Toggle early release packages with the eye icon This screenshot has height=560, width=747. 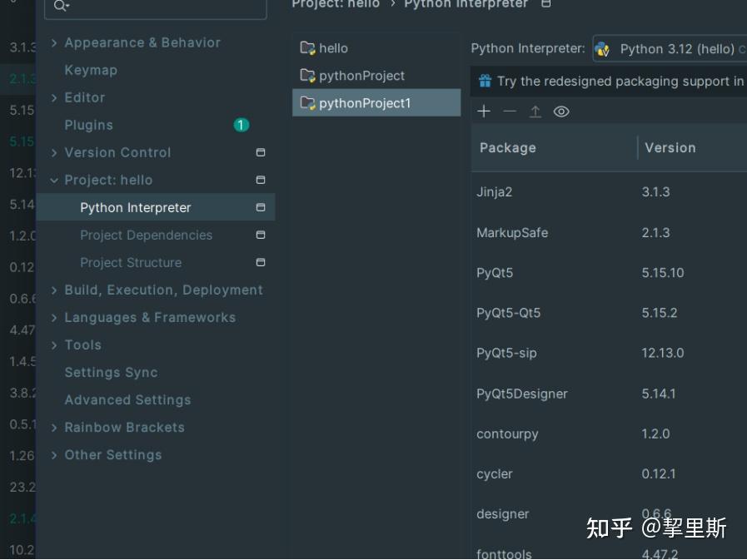pyautogui.click(x=560, y=110)
